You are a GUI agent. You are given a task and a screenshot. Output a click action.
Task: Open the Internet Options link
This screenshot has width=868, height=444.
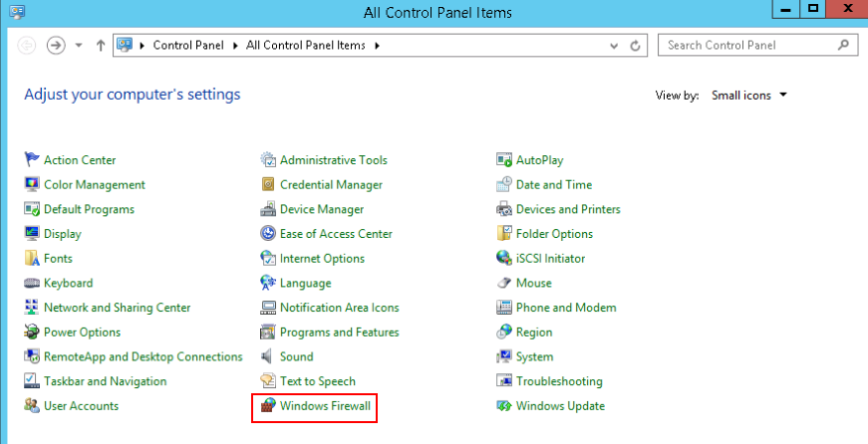322,258
